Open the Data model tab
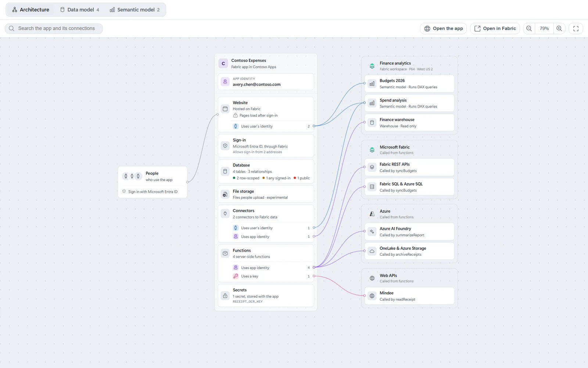 click(80, 10)
